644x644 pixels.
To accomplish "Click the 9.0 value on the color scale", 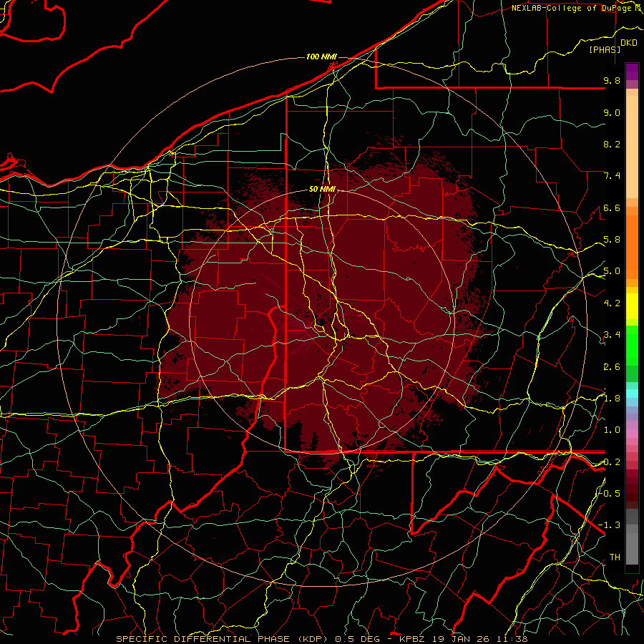I will click(x=612, y=112).
